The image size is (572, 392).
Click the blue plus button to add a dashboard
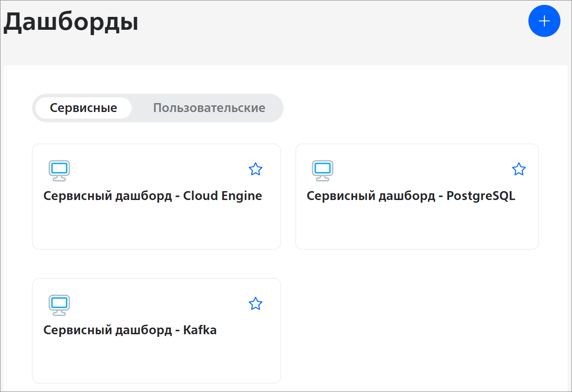click(x=544, y=21)
